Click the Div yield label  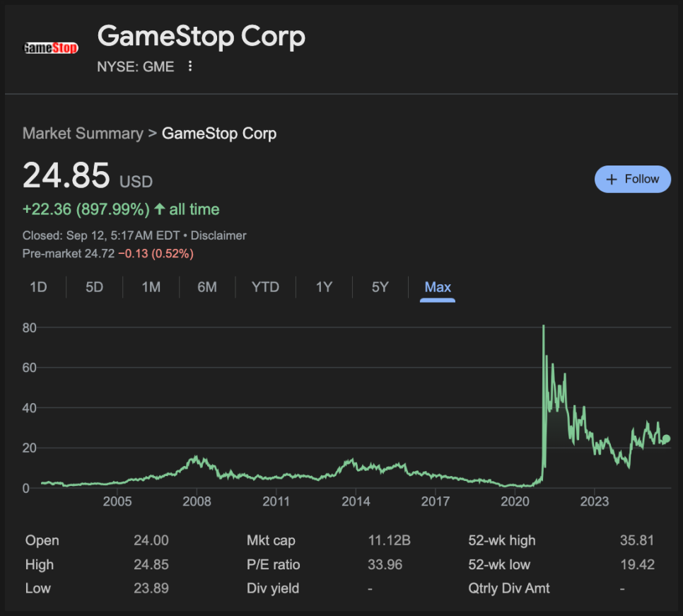tap(273, 588)
